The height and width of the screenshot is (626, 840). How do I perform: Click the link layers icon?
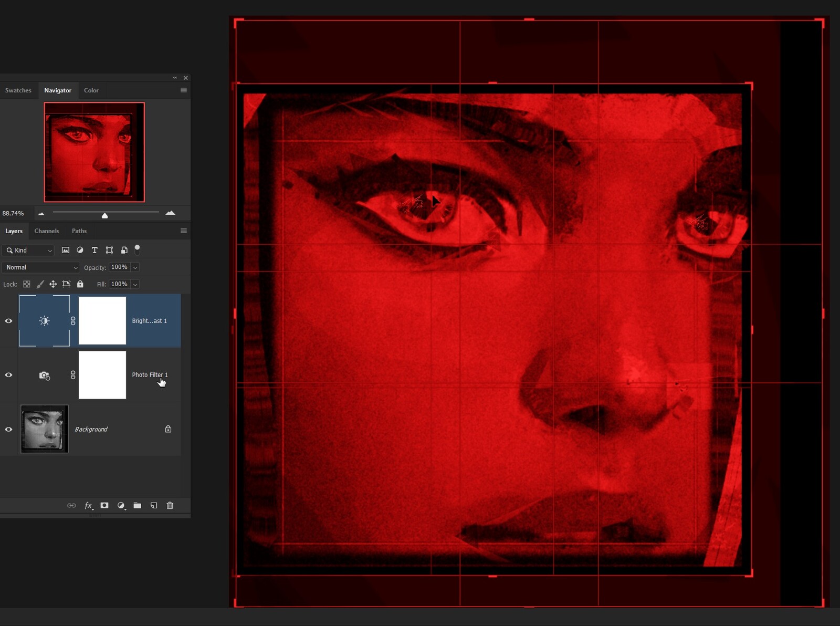point(71,505)
